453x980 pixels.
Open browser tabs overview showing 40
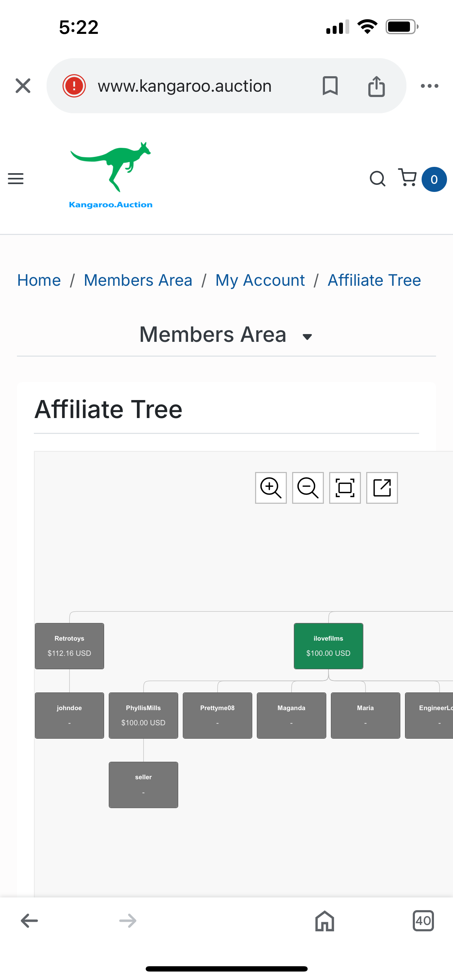coord(423,921)
